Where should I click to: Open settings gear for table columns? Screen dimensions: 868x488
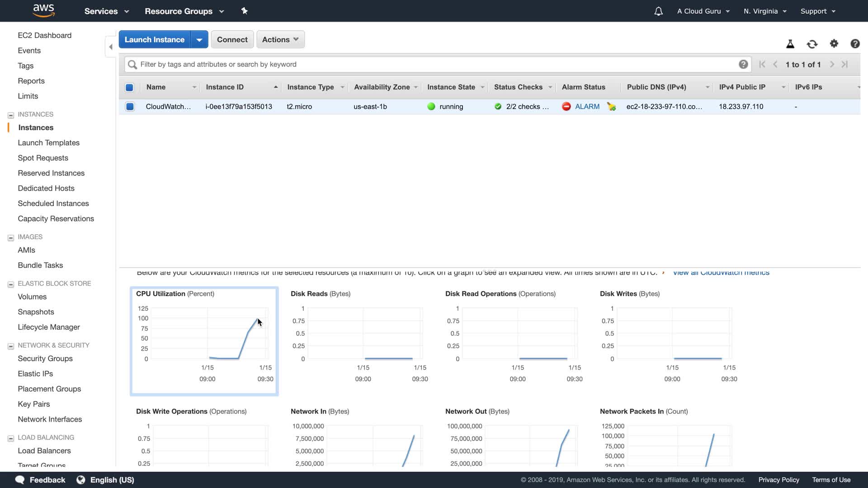pos(834,43)
